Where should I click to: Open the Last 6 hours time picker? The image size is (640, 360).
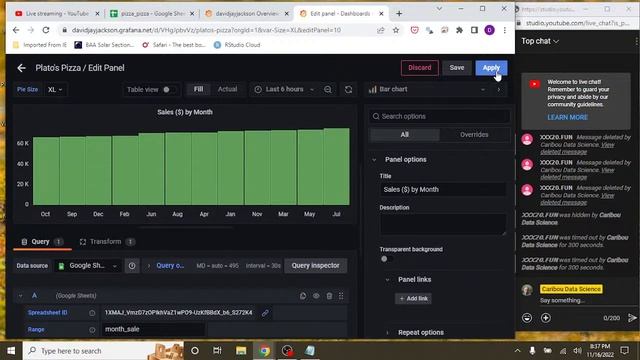click(284, 89)
